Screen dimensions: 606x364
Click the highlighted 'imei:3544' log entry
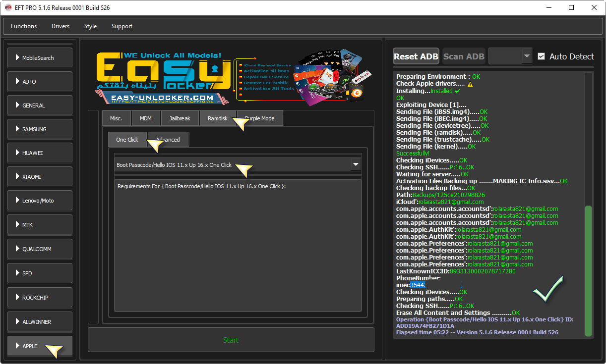point(411,285)
